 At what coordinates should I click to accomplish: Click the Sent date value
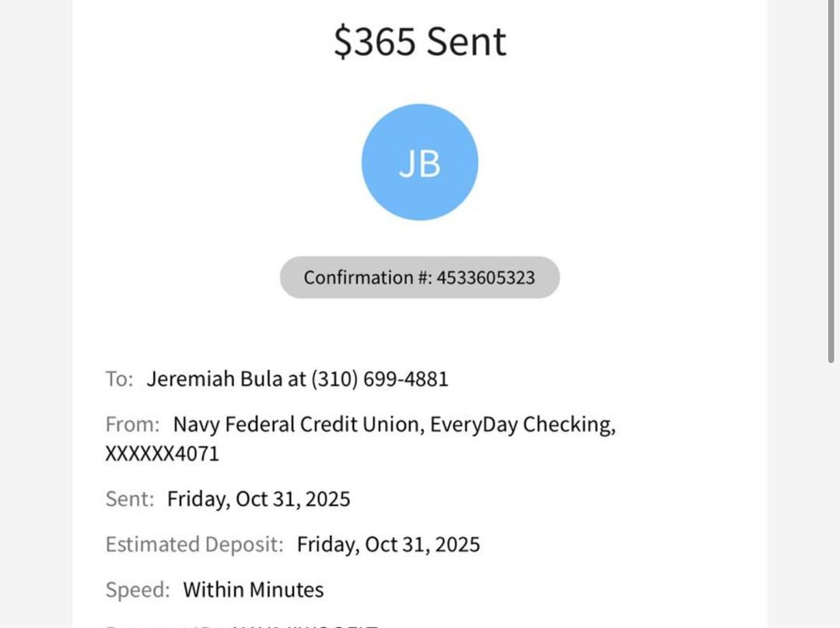pos(258,499)
